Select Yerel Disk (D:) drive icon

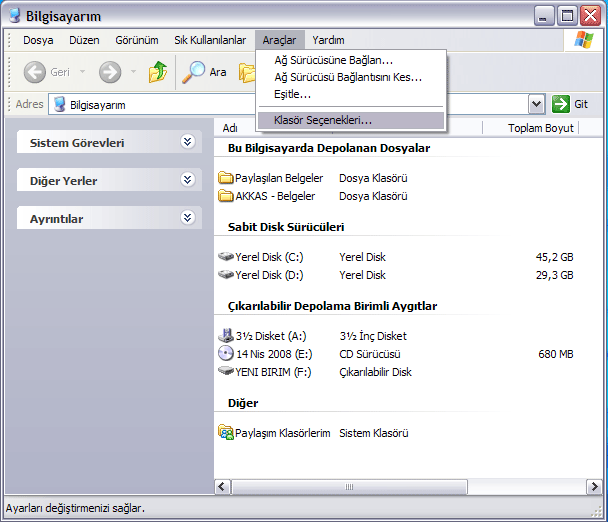[x=226, y=275]
